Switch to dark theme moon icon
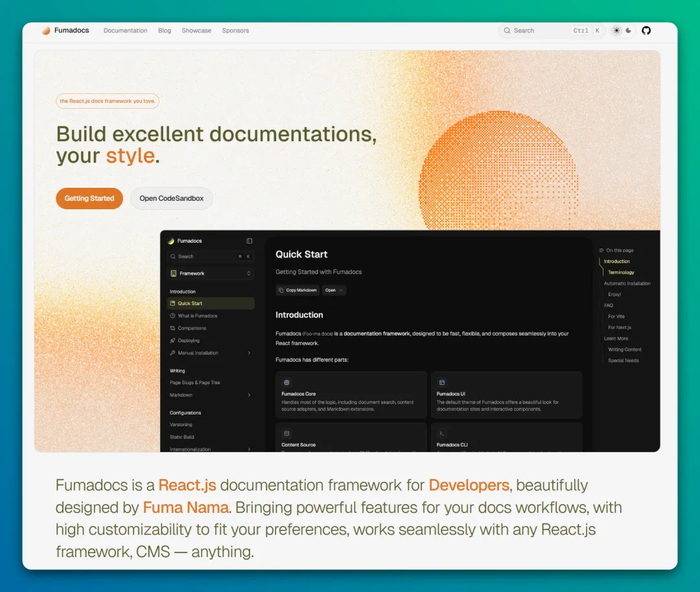This screenshot has width=700, height=592. pyautogui.click(x=628, y=30)
